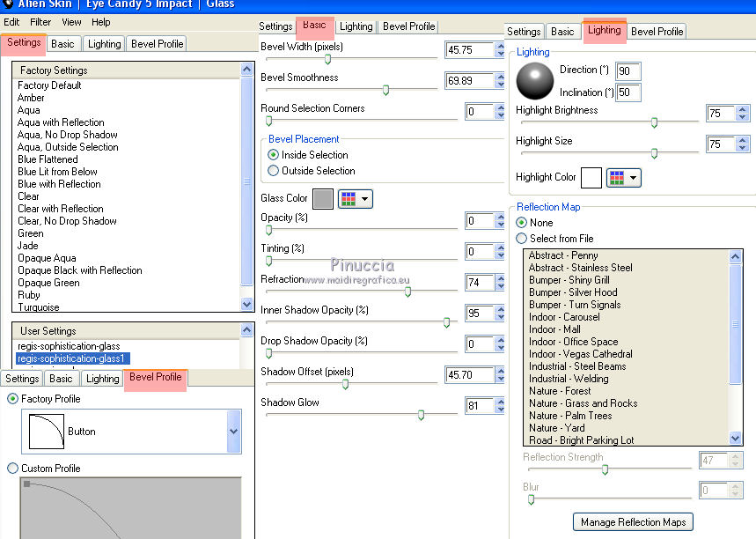
Task: Select Nature - Palm Trees reflection map
Action: pos(570,416)
